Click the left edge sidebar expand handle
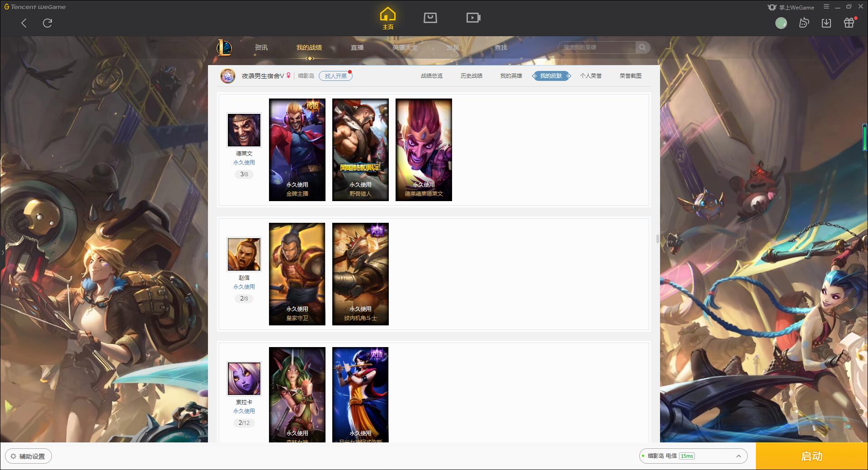Image resolution: width=868 pixels, height=470 pixels. click(x=2, y=252)
